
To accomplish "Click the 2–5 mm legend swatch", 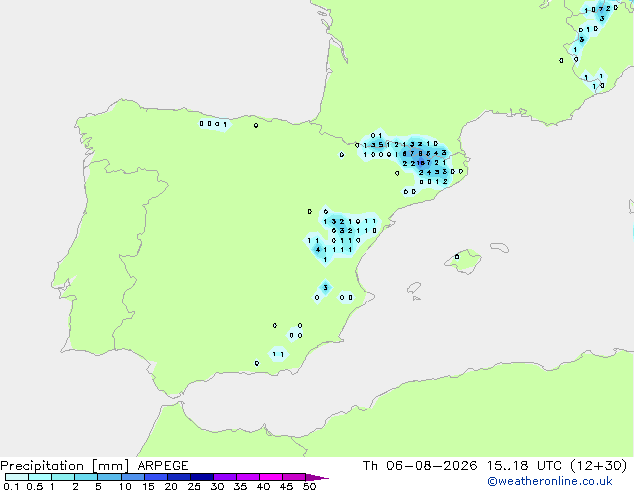I will click(86, 477).
